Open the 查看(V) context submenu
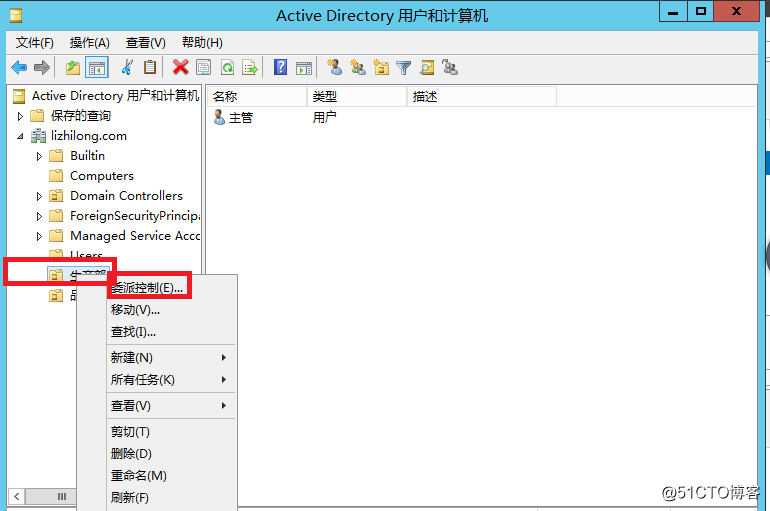The image size is (770, 511). 170,405
